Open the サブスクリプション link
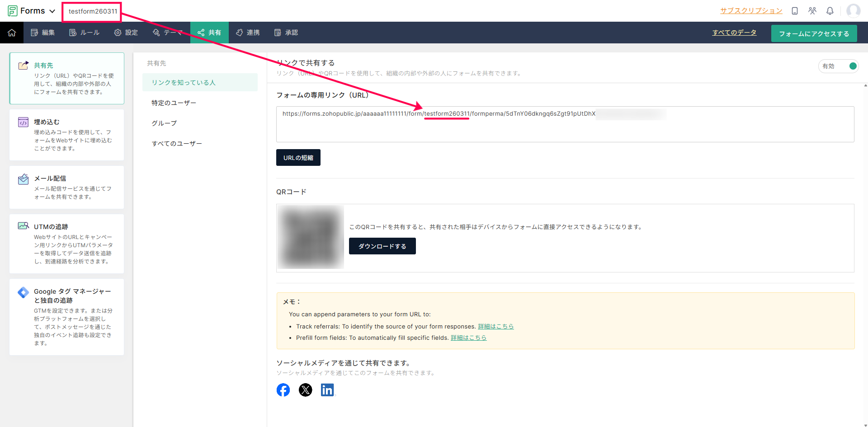Viewport: 868px width, 427px height. click(x=751, y=11)
